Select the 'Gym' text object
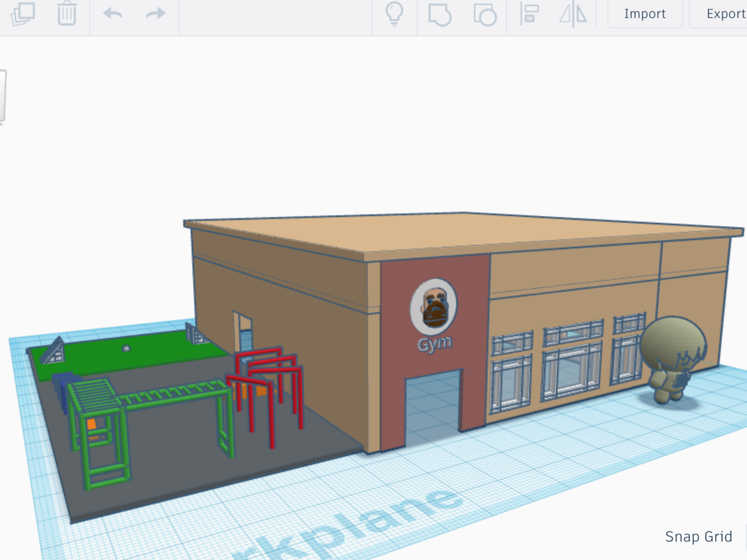Screen dimensions: 747x560 tap(434, 345)
